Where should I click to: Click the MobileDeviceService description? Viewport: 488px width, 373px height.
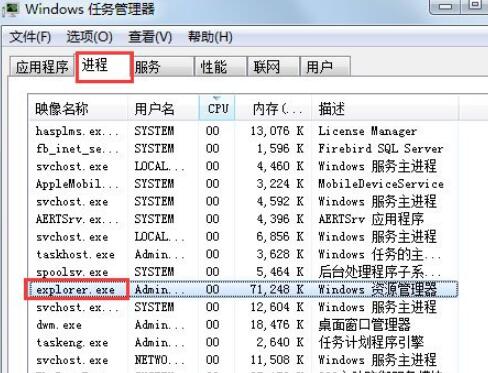381,184
